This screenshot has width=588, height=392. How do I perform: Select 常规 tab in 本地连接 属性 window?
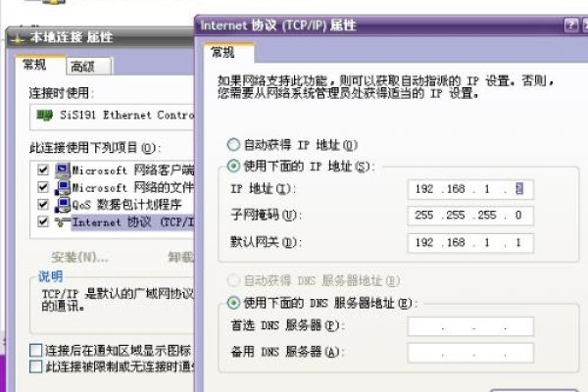pos(40,66)
